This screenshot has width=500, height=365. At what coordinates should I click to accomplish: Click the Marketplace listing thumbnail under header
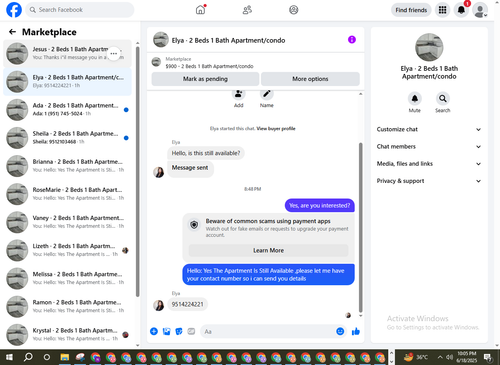click(x=156, y=62)
